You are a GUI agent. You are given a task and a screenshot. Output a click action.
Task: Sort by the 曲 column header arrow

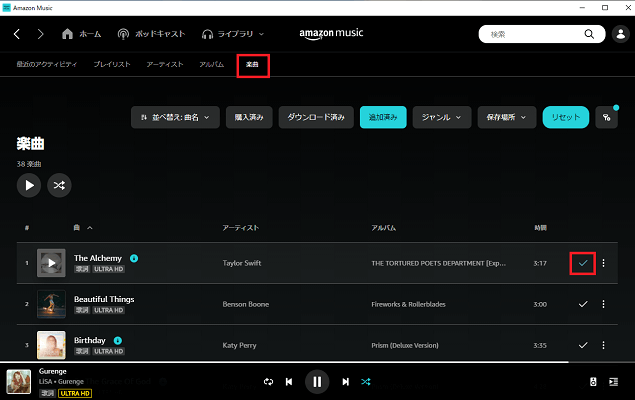click(89, 228)
